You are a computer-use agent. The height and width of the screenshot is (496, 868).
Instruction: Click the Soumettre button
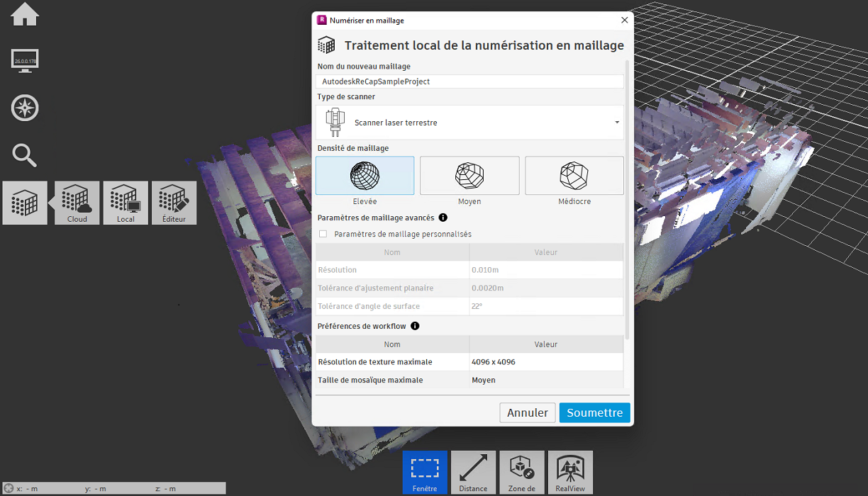[594, 412]
